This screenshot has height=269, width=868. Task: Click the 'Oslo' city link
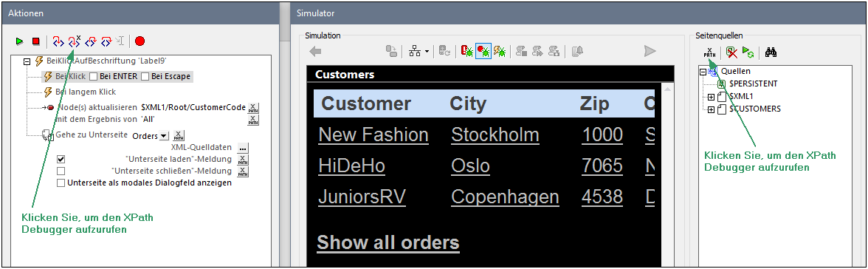(471, 166)
